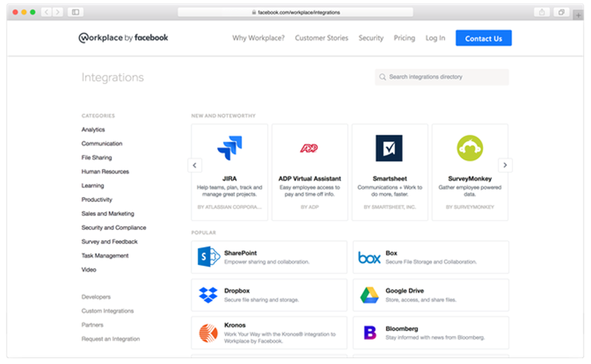Click the SharePoint icon
591x364 pixels.
click(208, 257)
